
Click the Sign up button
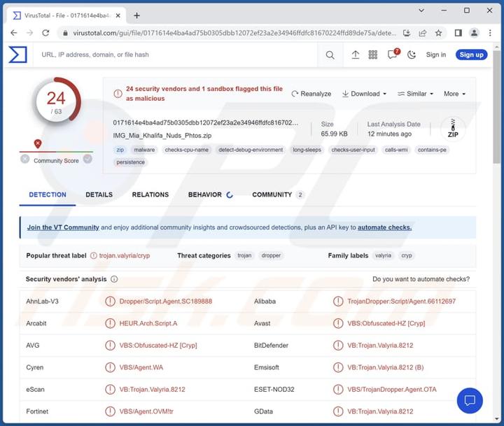471,55
